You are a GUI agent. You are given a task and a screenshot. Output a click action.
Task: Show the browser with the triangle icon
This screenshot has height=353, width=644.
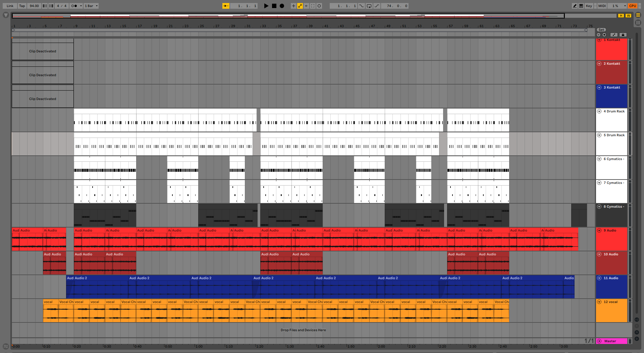tap(6, 15)
